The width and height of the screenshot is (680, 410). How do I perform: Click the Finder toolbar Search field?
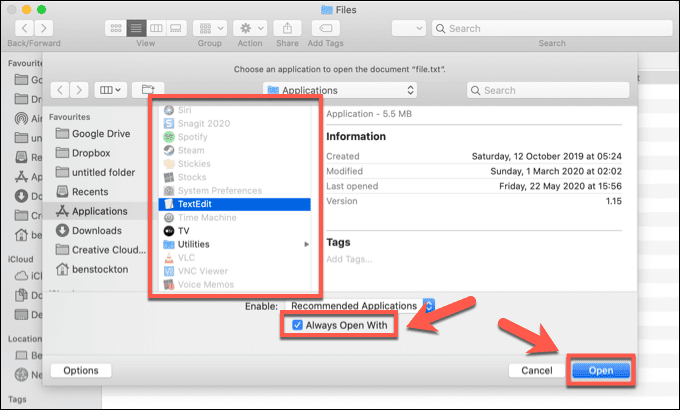coord(552,28)
